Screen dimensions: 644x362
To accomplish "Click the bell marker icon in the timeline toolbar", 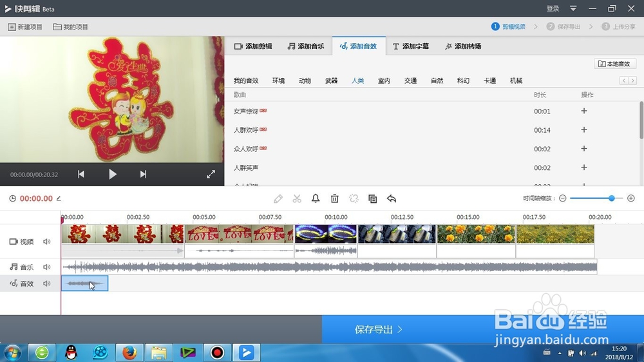I will tap(316, 199).
